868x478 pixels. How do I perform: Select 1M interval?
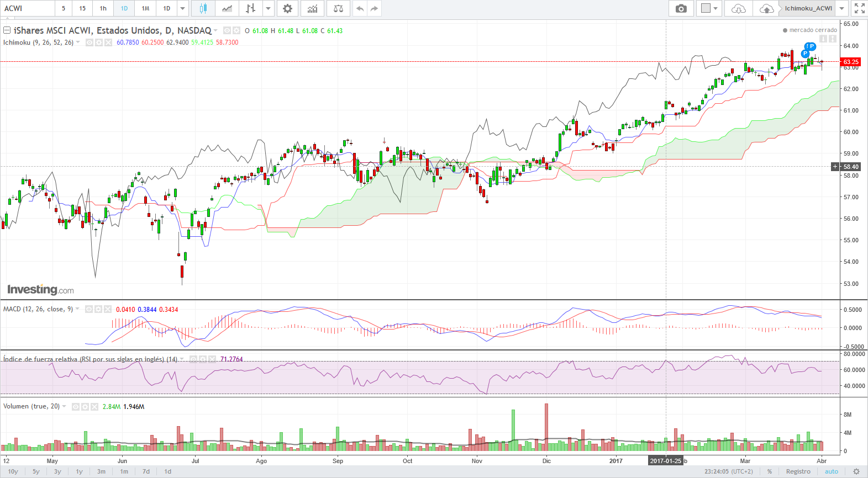[145, 8]
